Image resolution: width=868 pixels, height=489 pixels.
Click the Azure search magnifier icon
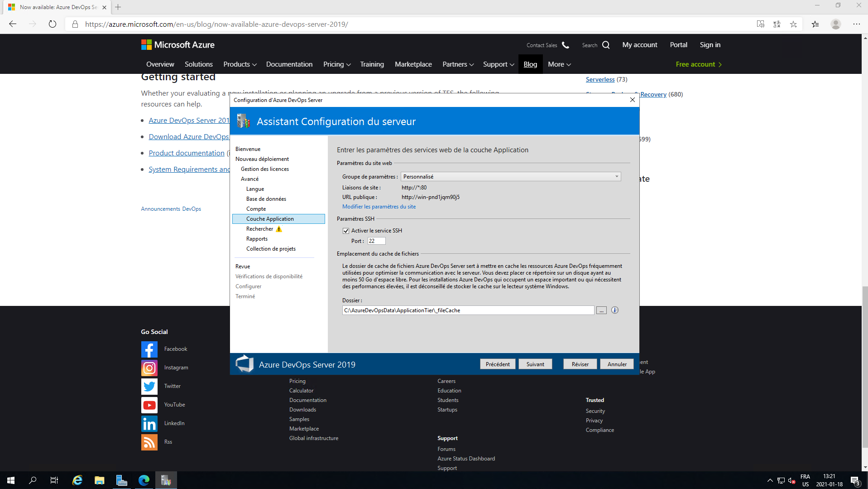606,45
